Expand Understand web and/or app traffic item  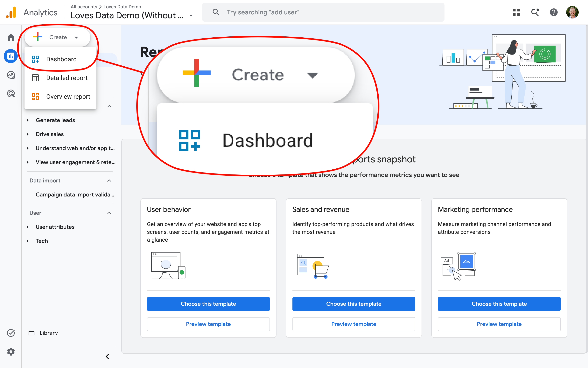28,148
